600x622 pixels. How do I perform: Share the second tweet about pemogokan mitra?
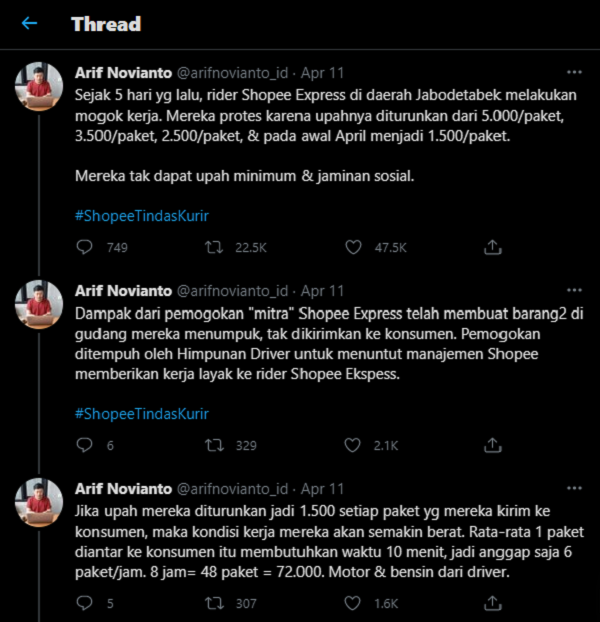(493, 445)
